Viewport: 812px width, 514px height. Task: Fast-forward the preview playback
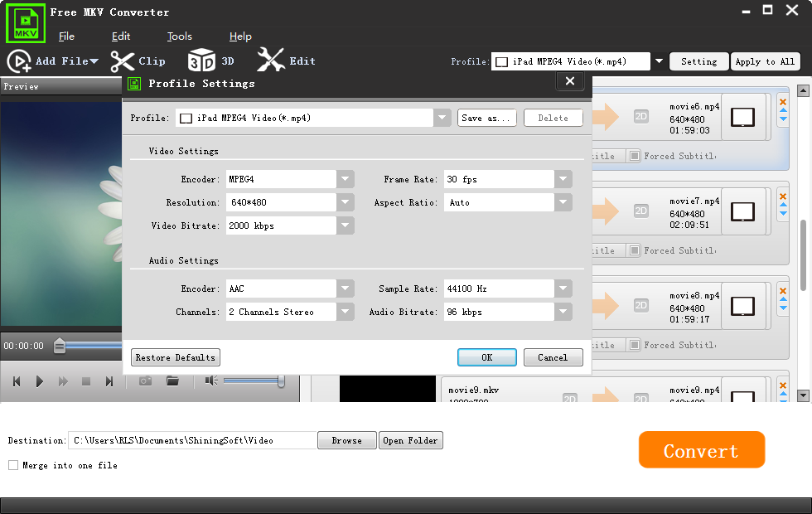click(63, 381)
